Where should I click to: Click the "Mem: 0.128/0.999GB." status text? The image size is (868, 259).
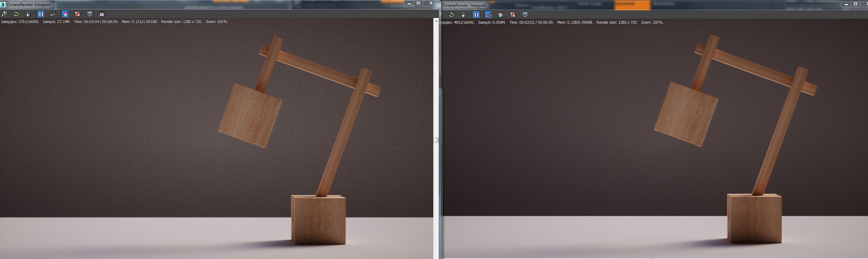pyautogui.click(x=575, y=22)
